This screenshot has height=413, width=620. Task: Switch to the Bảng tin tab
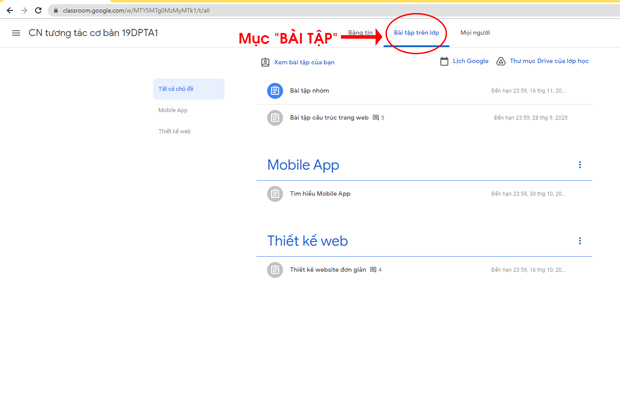pos(360,33)
